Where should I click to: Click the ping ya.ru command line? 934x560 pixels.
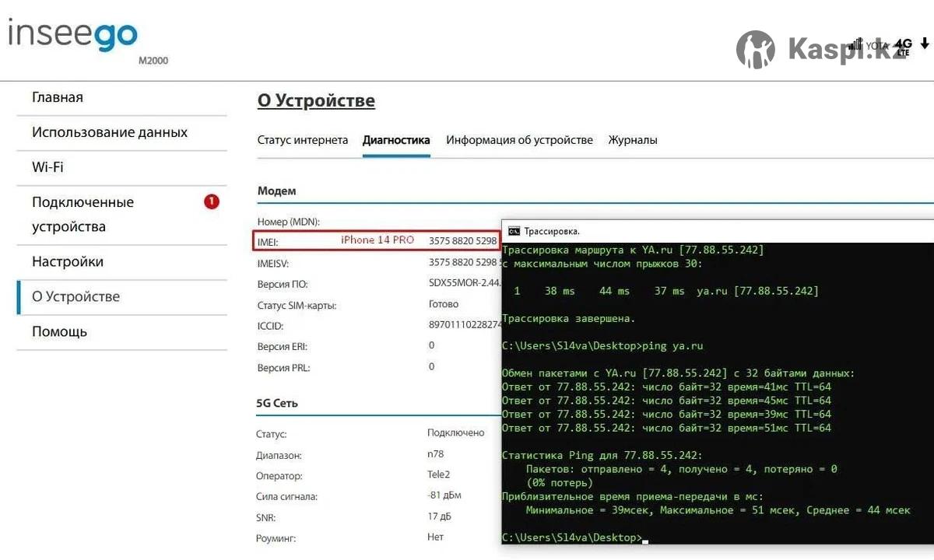click(602, 345)
